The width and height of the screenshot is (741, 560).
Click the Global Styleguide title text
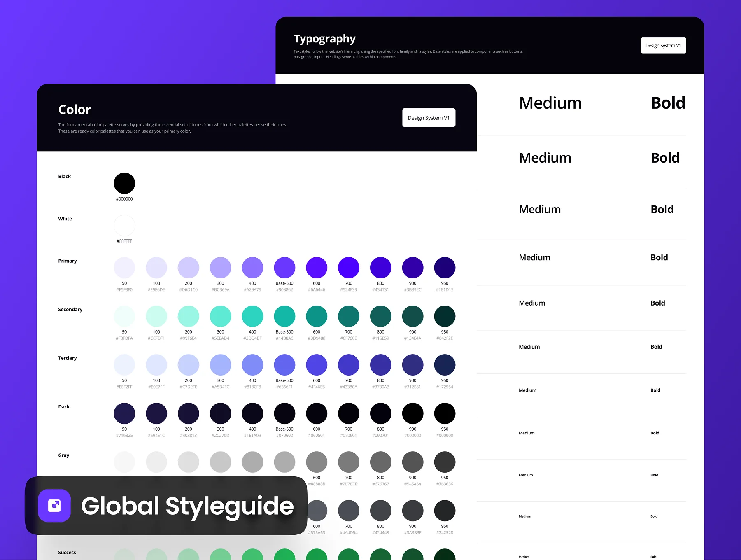187,506
